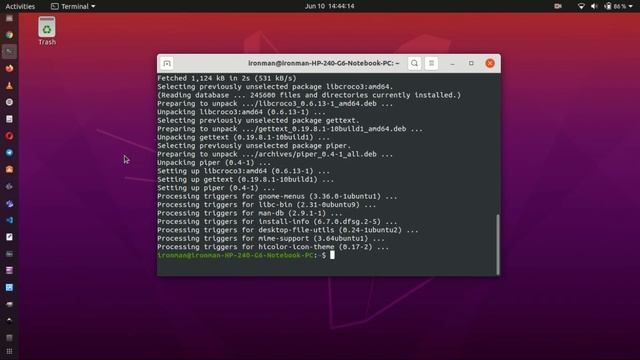The image size is (640, 360).
Task: Click the screen recording indicator in top bar
Action: [x=558, y=6]
